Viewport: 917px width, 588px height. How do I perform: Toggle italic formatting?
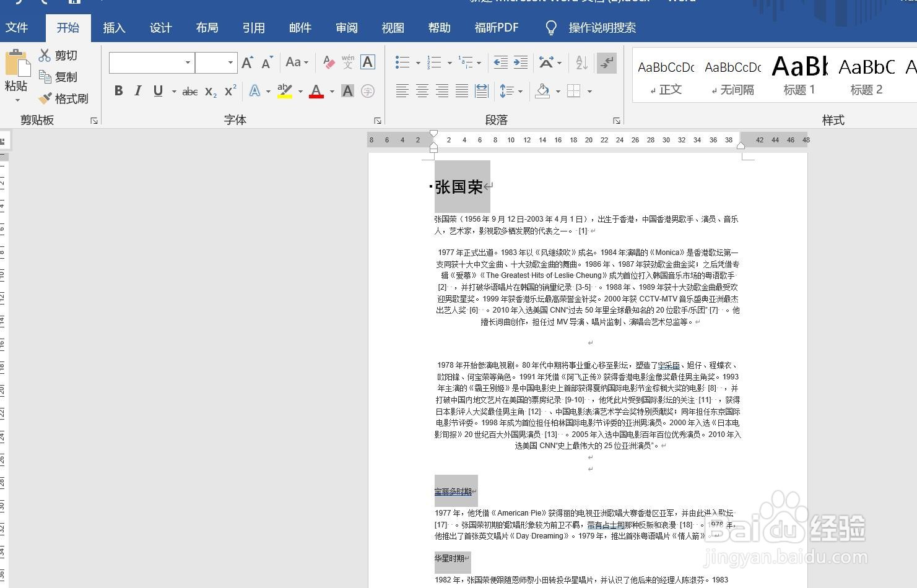click(x=137, y=91)
